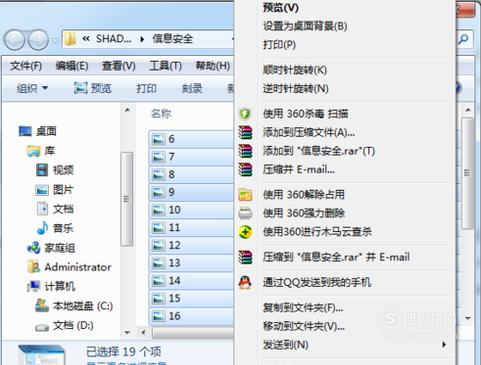Click the 预览 toolbar picture icon
This screenshot has width=481, height=365.
(80, 88)
